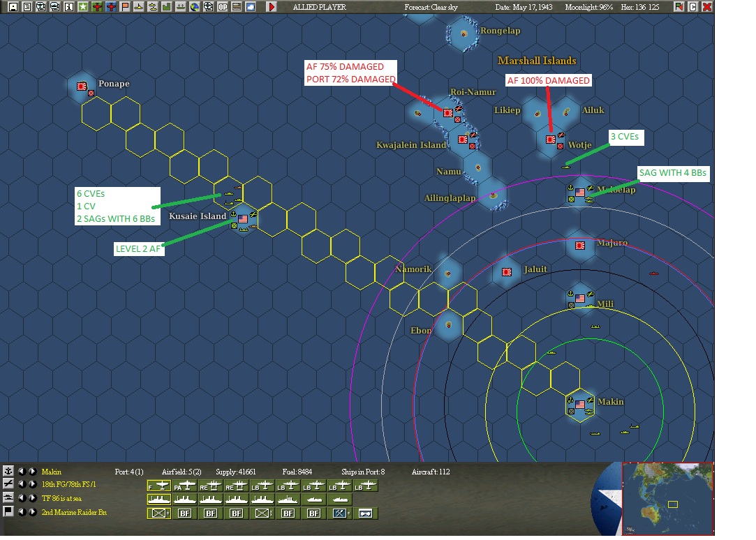This screenshot has width=756, height=540.
Task: Click the 'Fuel: 8484' value
Action: 297,472
